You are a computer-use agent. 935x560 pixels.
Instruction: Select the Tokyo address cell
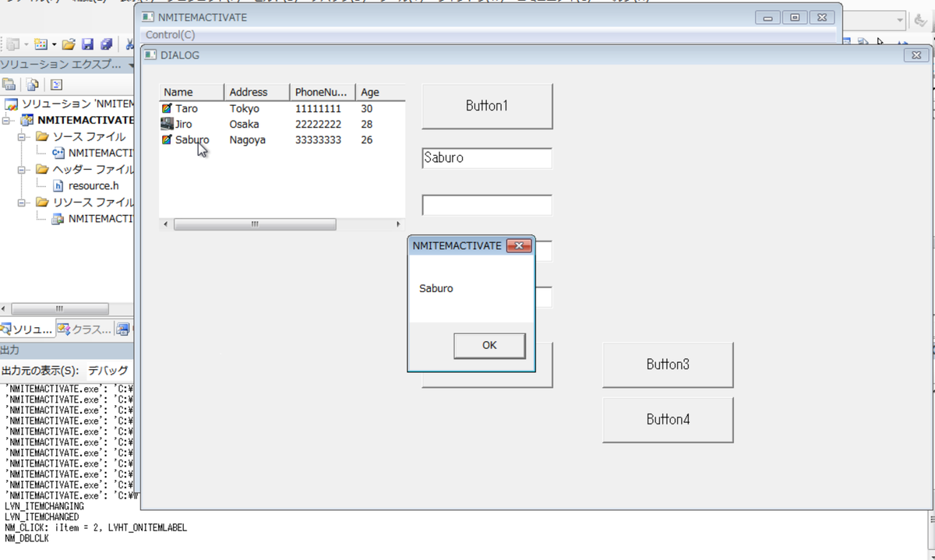pos(244,109)
